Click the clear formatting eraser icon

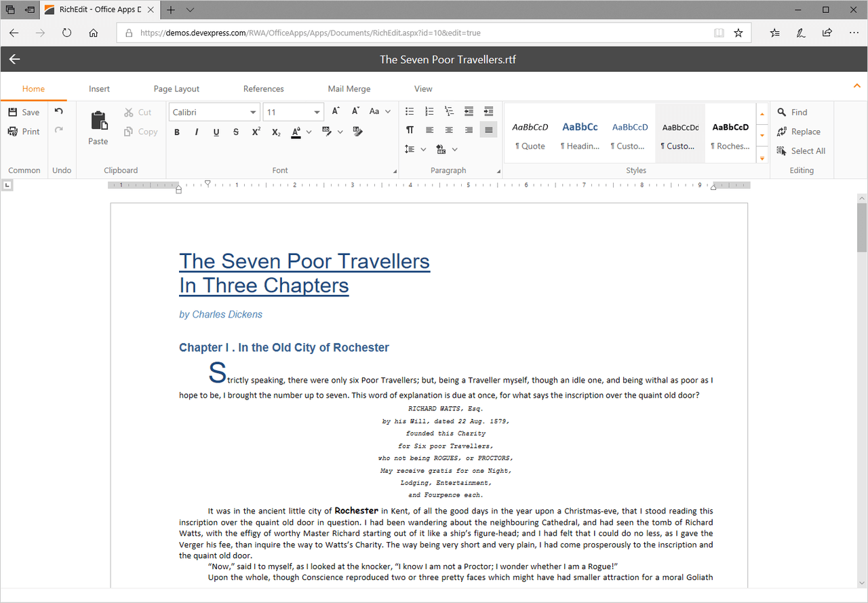click(358, 132)
